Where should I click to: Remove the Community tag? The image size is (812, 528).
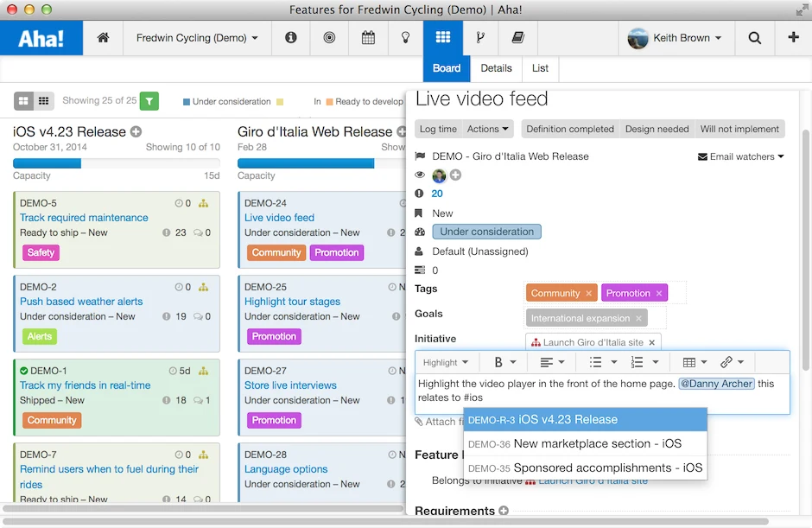(589, 293)
